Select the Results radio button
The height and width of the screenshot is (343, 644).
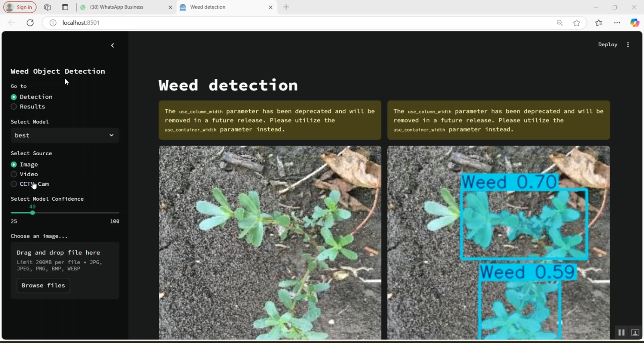(x=13, y=106)
